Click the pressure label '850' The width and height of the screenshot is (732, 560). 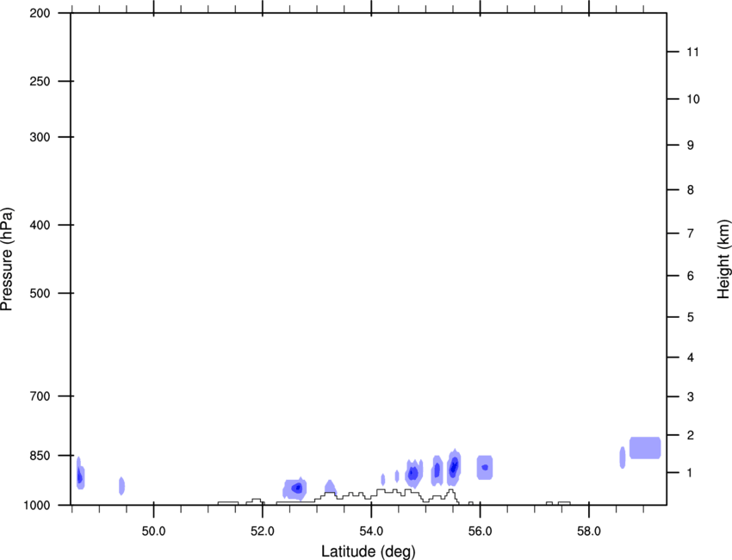click(x=40, y=456)
